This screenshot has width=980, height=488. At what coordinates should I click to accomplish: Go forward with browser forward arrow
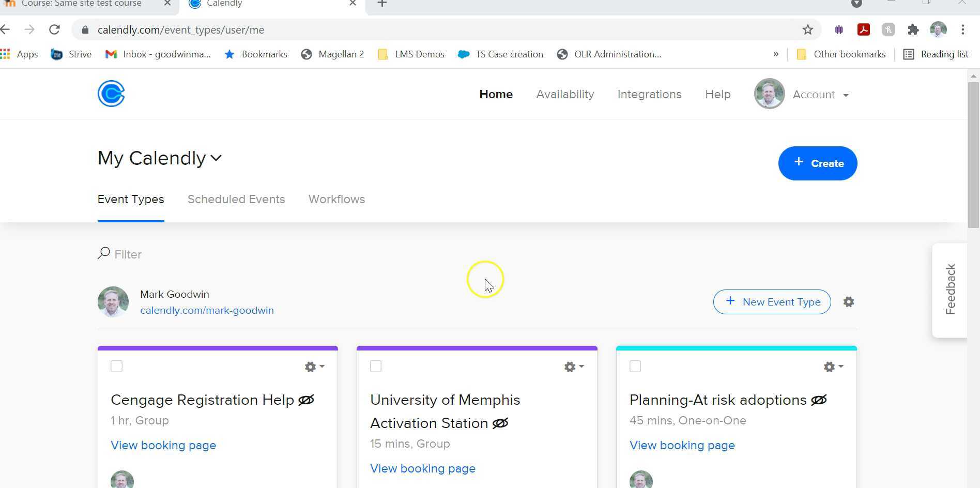(x=29, y=30)
